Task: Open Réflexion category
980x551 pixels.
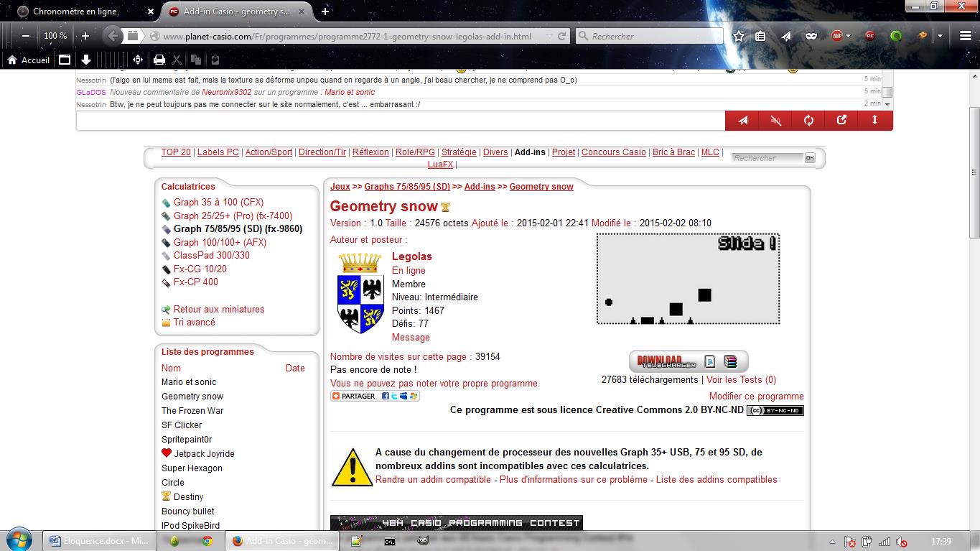Action: point(370,152)
